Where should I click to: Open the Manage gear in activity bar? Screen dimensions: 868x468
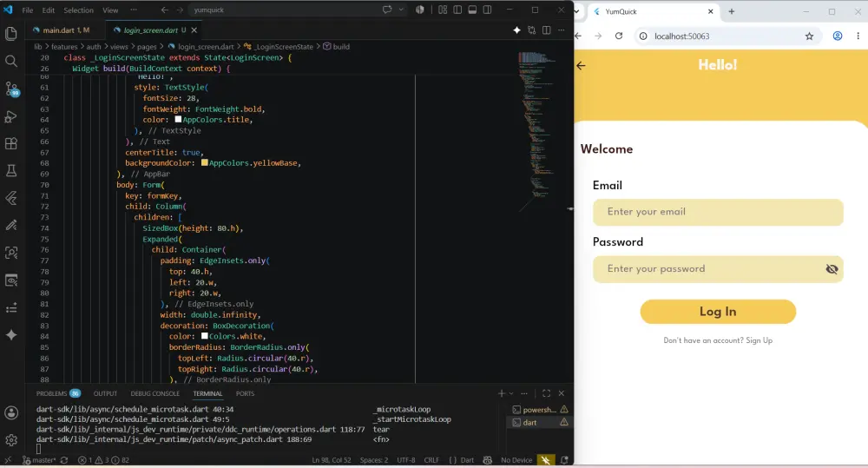pos(11,440)
